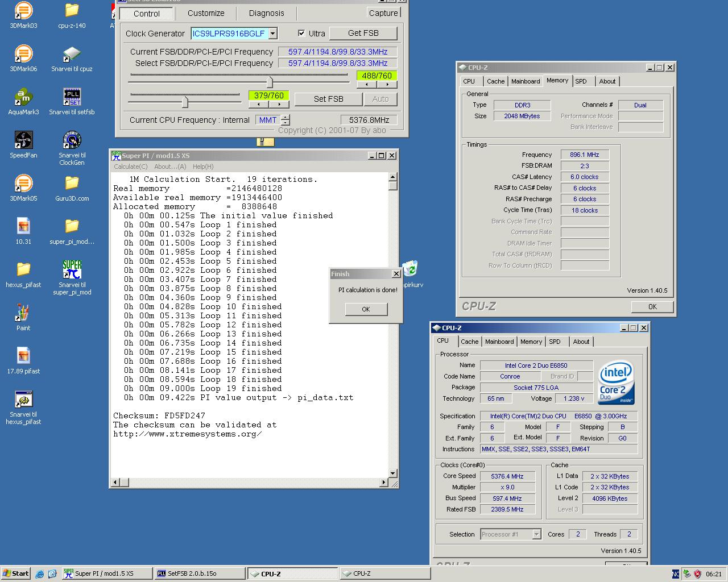The height and width of the screenshot is (582, 728).
Task: Open the cpu-z-140 folder icon
Action: click(x=72, y=15)
